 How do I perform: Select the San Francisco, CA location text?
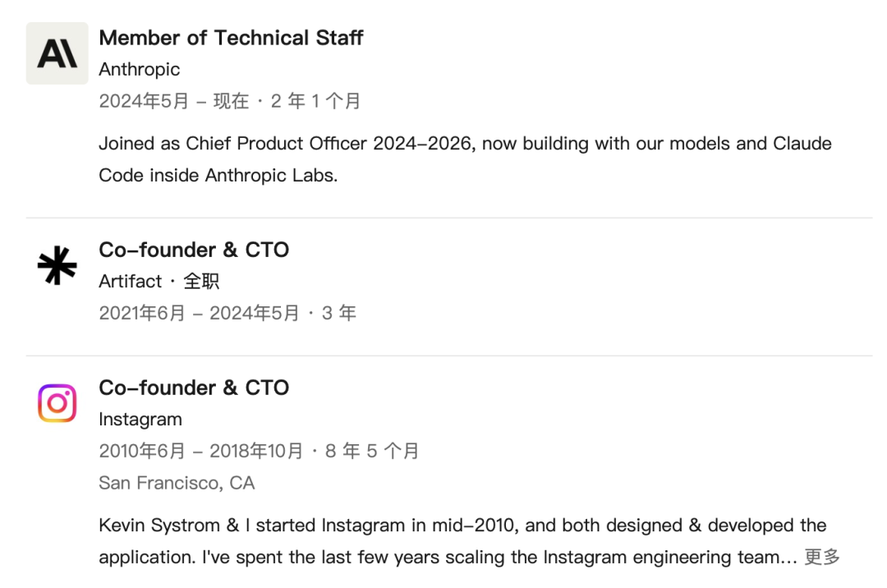click(177, 483)
